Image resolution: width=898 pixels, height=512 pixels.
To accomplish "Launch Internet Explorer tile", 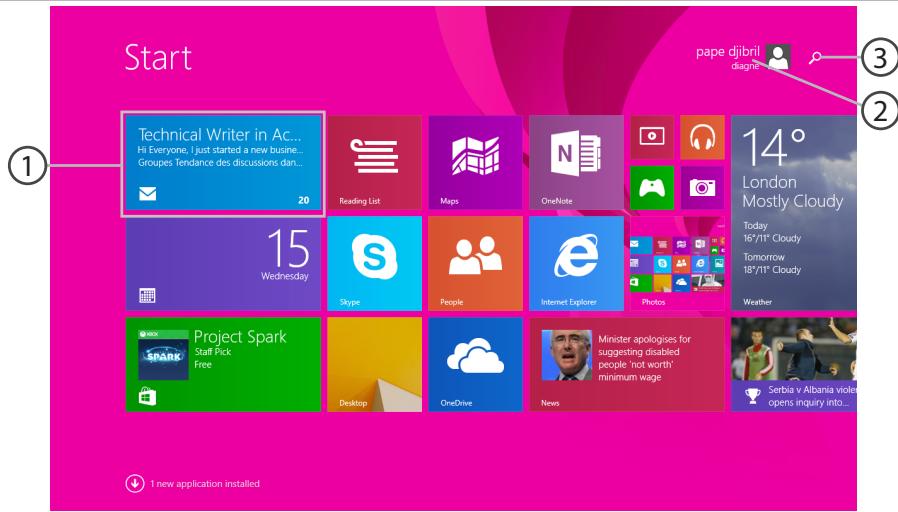I will pyautogui.click(x=577, y=264).
